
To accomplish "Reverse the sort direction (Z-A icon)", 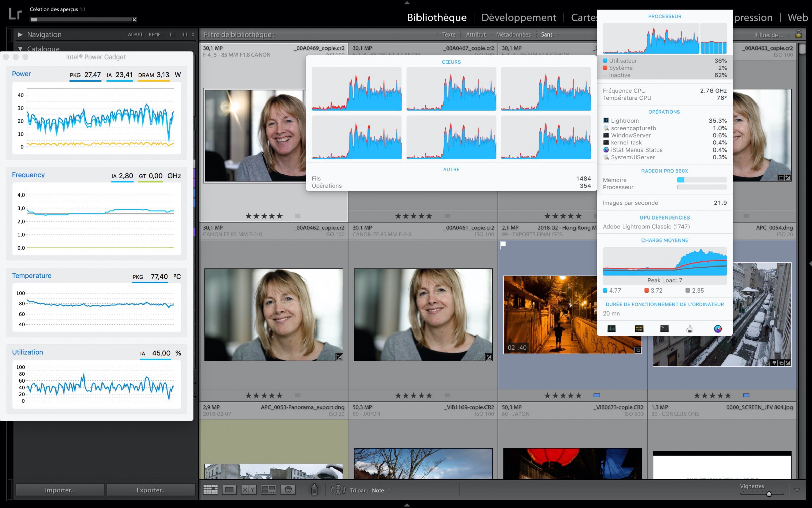I will click(338, 490).
